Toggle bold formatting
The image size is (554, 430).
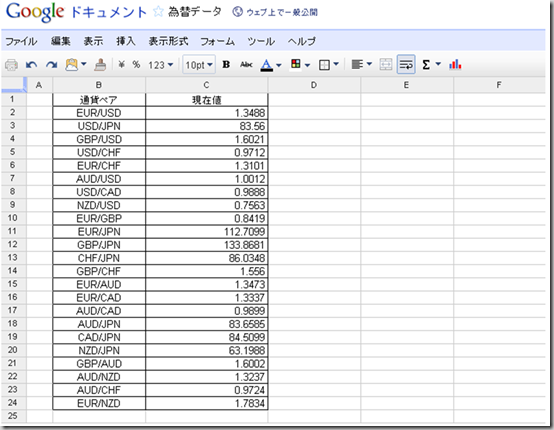click(226, 65)
